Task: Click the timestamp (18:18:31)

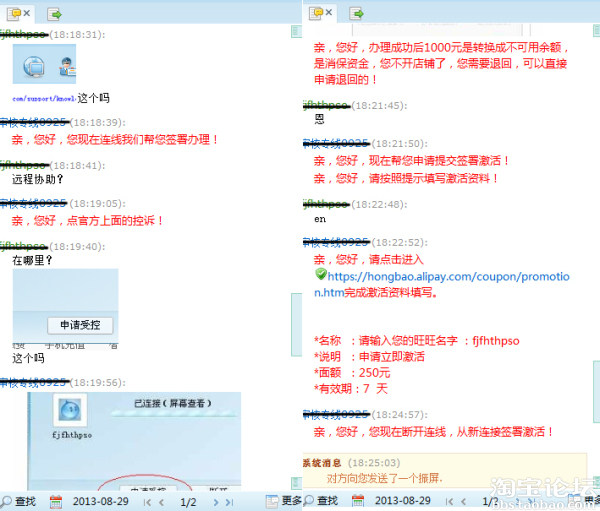Action: pos(77,34)
